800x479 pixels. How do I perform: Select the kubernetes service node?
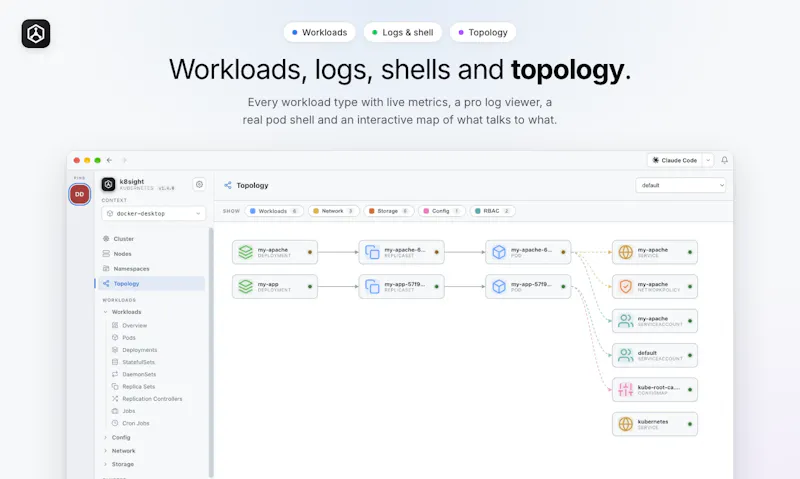click(x=655, y=424)
